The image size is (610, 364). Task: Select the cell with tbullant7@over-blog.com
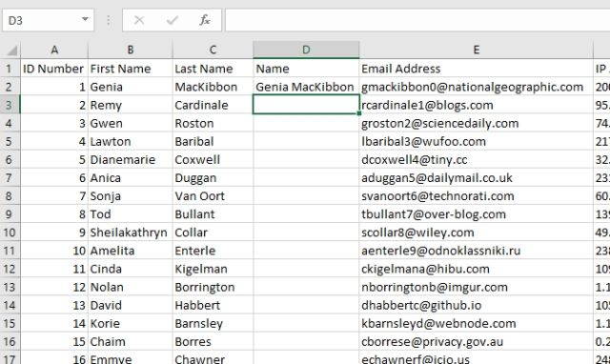point(477,214)
